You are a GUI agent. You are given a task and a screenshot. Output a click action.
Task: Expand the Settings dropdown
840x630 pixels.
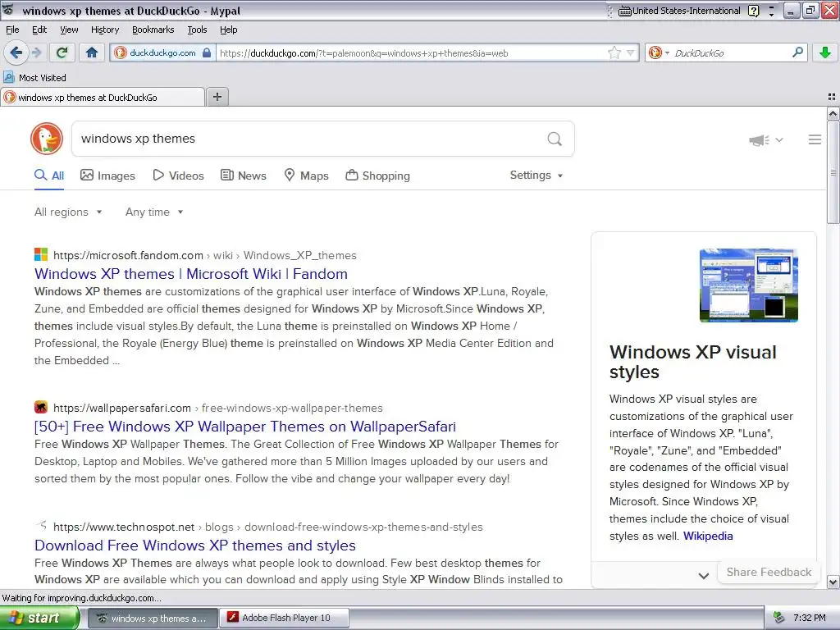point(536,176)
